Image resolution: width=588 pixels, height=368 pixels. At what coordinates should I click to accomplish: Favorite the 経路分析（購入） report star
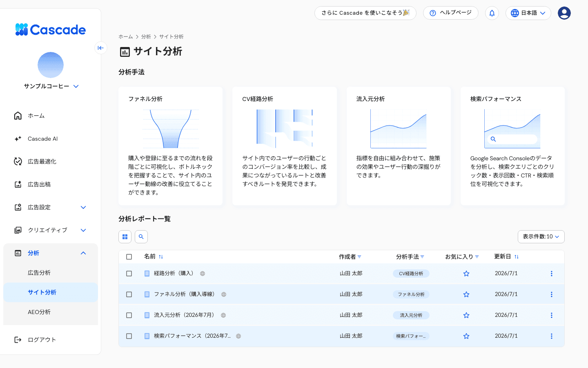click(x=466, y=274)
